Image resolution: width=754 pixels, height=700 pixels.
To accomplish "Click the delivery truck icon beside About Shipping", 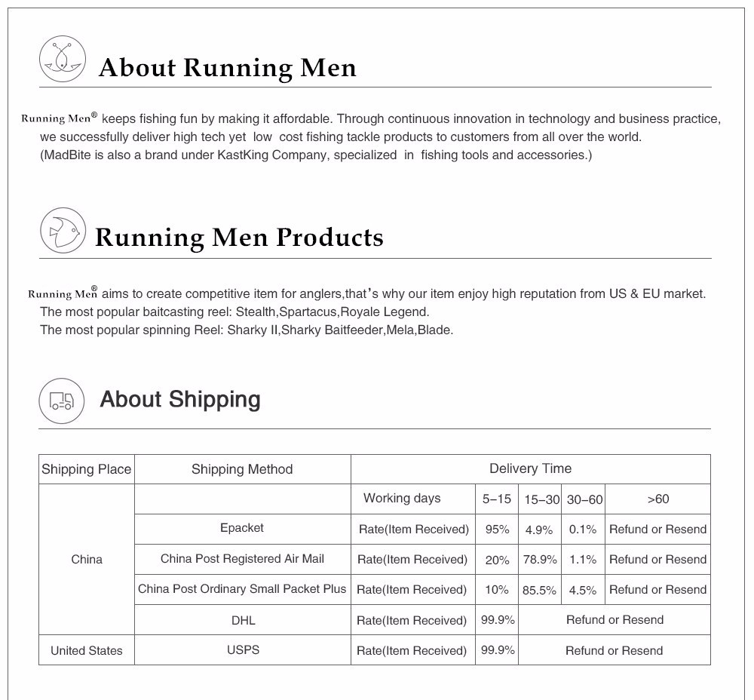I will (x=61, y=401).
